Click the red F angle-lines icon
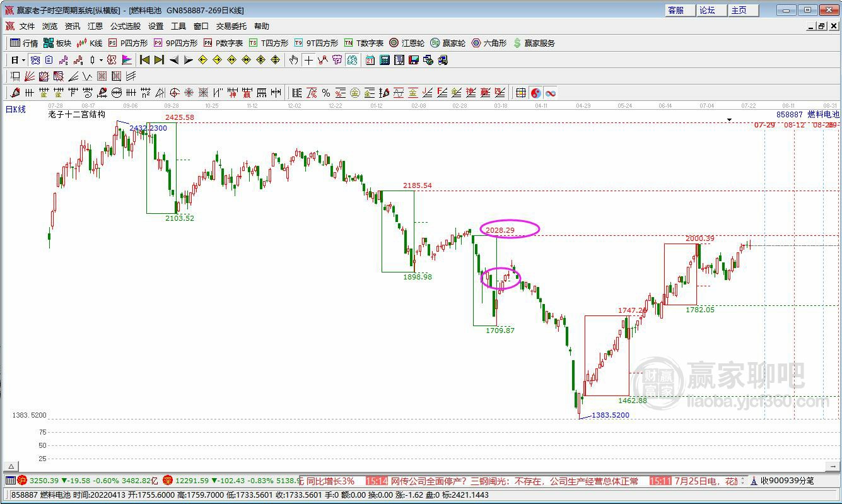 click(441, 93)
